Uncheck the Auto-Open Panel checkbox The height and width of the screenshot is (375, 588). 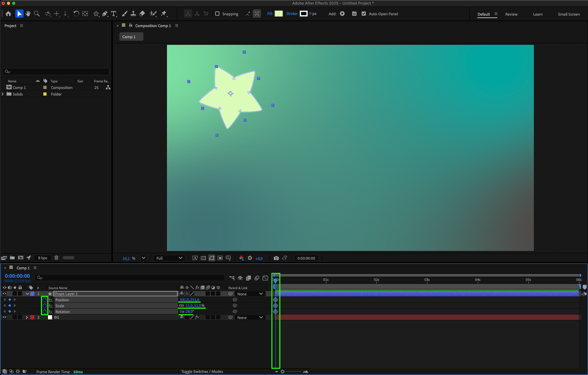[364, 14]
